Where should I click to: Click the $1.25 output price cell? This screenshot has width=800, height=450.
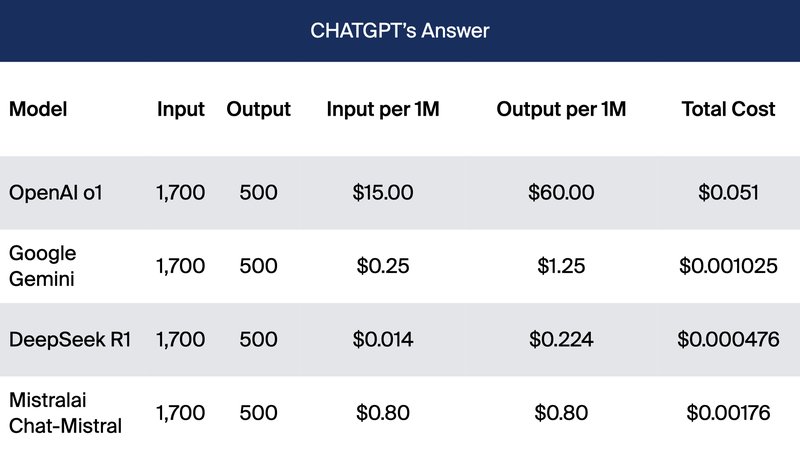click(561, 265)
